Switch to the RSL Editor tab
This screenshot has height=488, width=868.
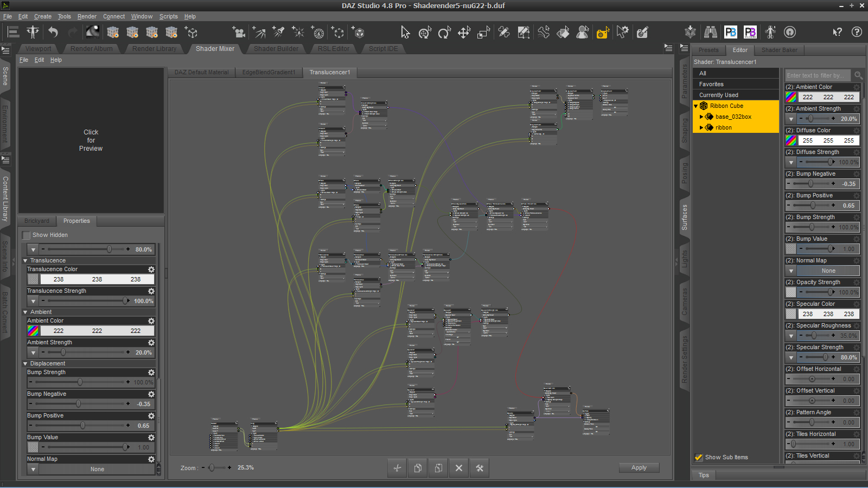click(334, 49)
